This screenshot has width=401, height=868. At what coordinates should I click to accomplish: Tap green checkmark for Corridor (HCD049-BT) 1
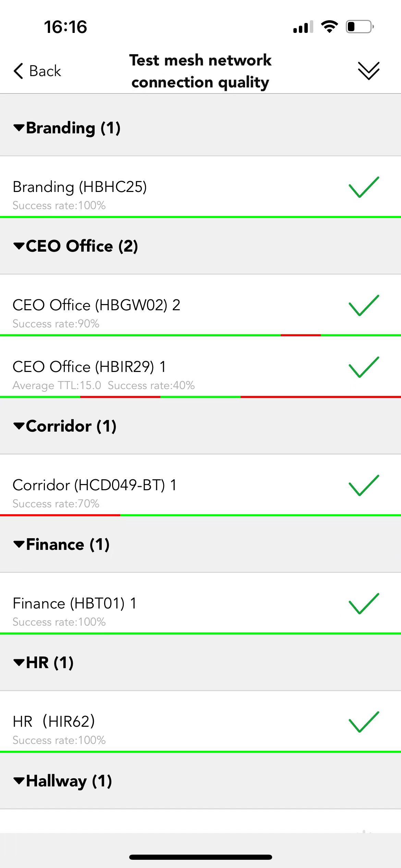point(364,485)
